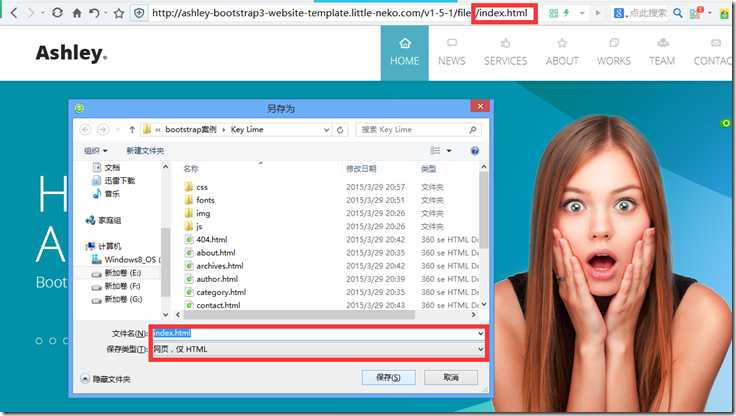Reload the page with the refresh icon

[x=57, y=13]
